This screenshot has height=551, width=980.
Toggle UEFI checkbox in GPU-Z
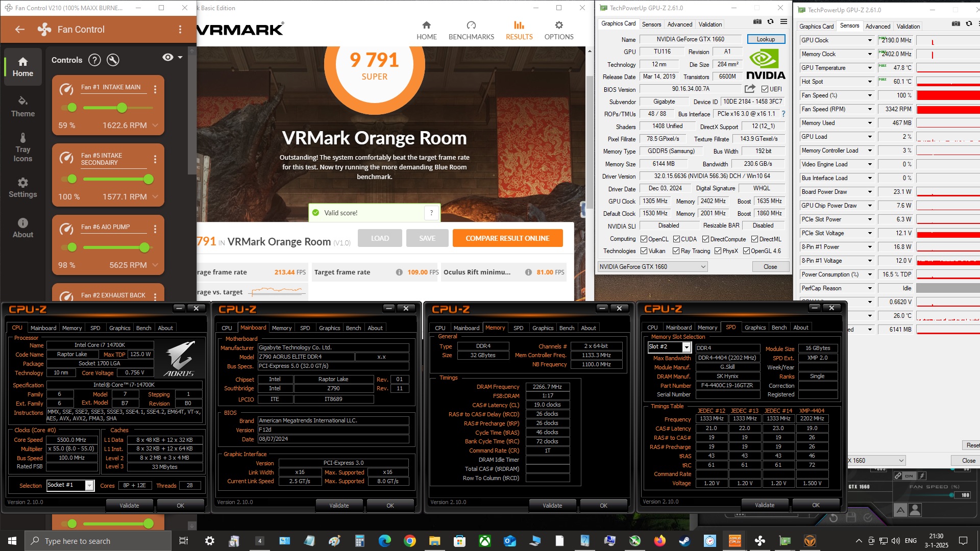765,89
